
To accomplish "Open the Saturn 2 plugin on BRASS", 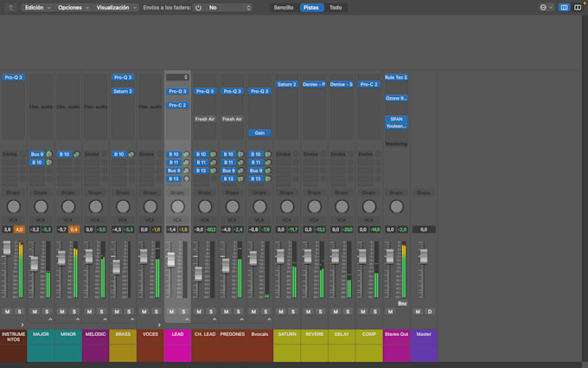I will (123, 91).
